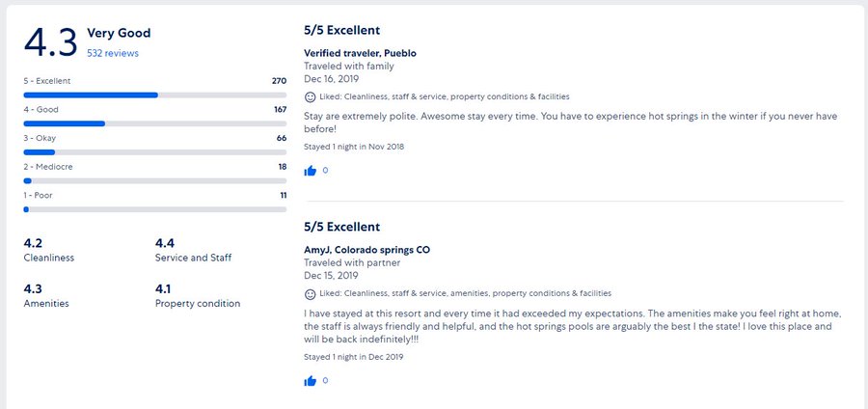
Task: Click the 4.3 overall rating score
Action: 50,42
